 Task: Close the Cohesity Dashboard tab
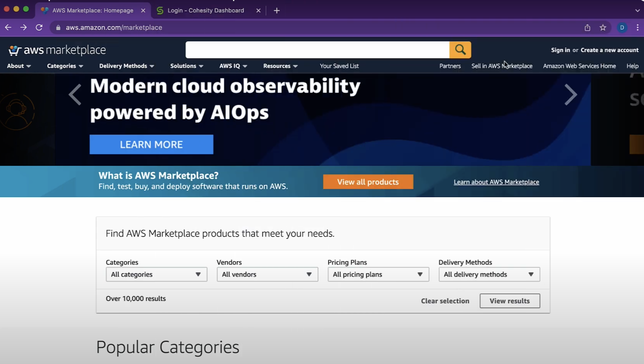pyautogui.click(x=258, y=11)
